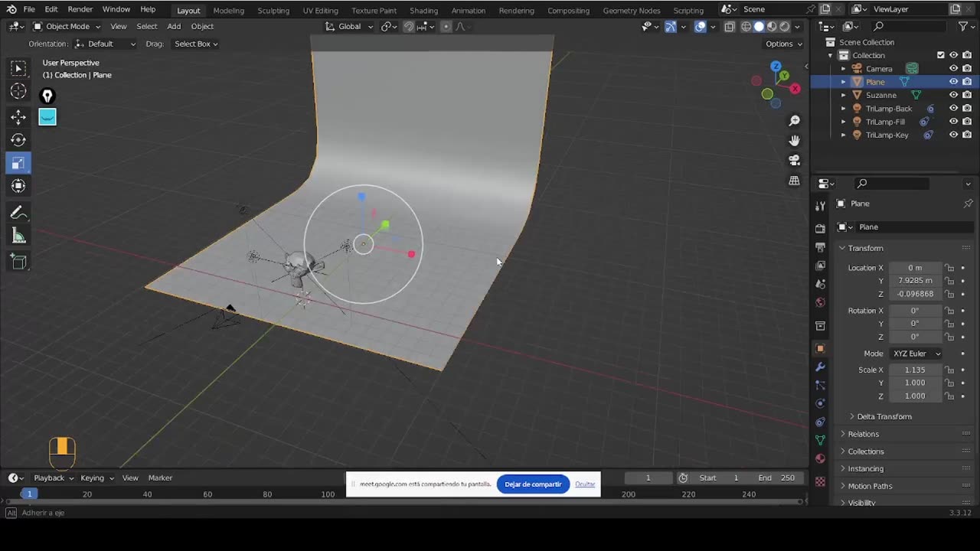Activate the Cursor tool
980x551 pixels.
18,92
